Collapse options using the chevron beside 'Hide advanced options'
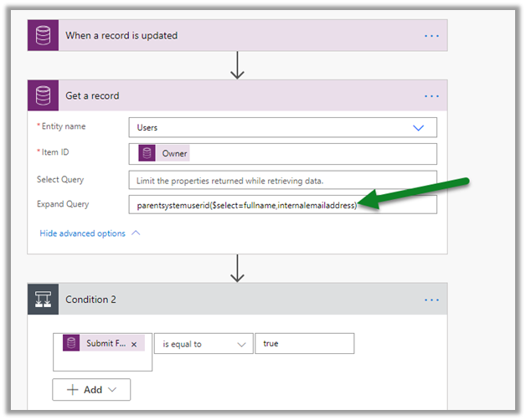 (x=136, y=233)
